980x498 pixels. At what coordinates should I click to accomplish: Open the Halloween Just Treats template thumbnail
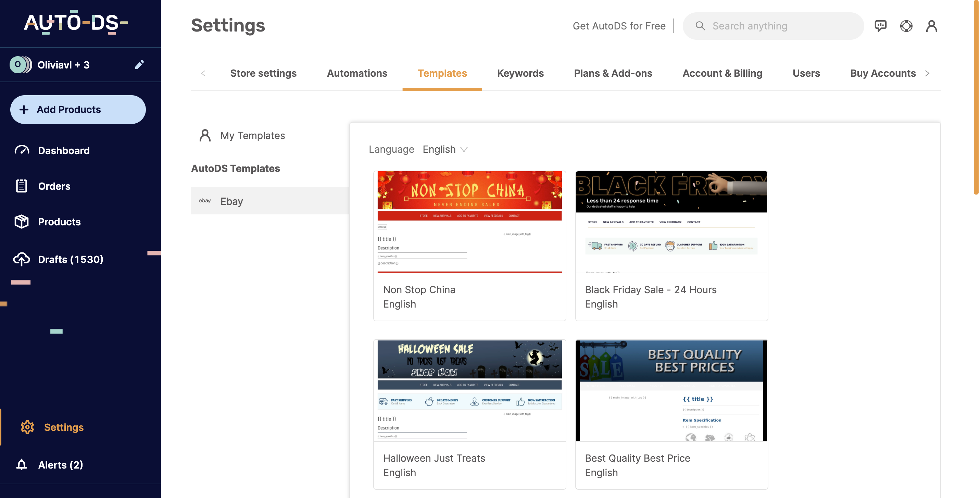click(x=469, y=391)
